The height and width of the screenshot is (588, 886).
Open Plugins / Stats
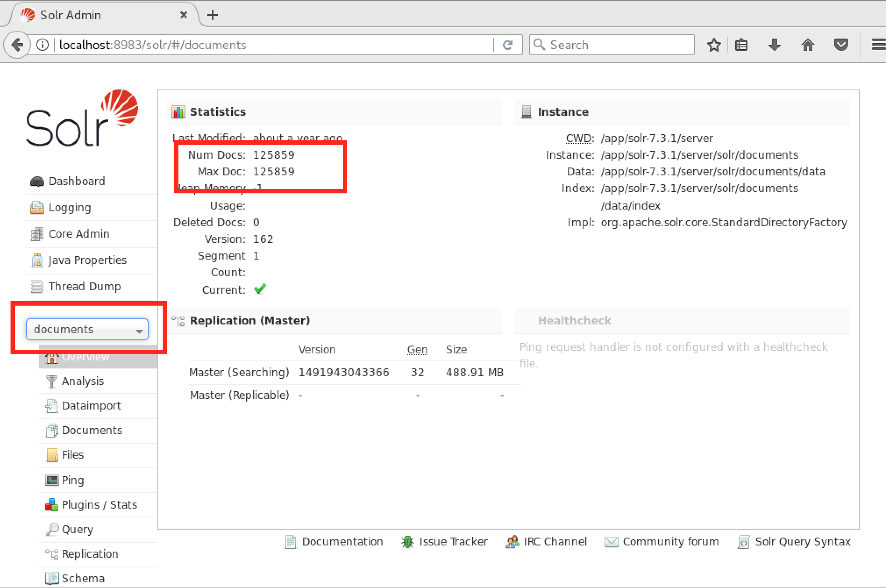click(100, 505)
